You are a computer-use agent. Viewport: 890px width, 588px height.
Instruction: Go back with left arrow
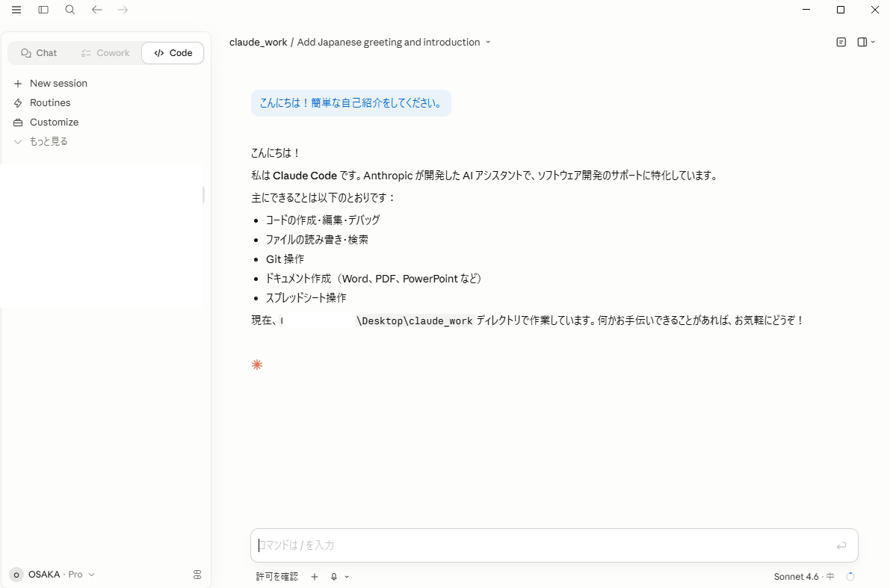pos(97,10)
